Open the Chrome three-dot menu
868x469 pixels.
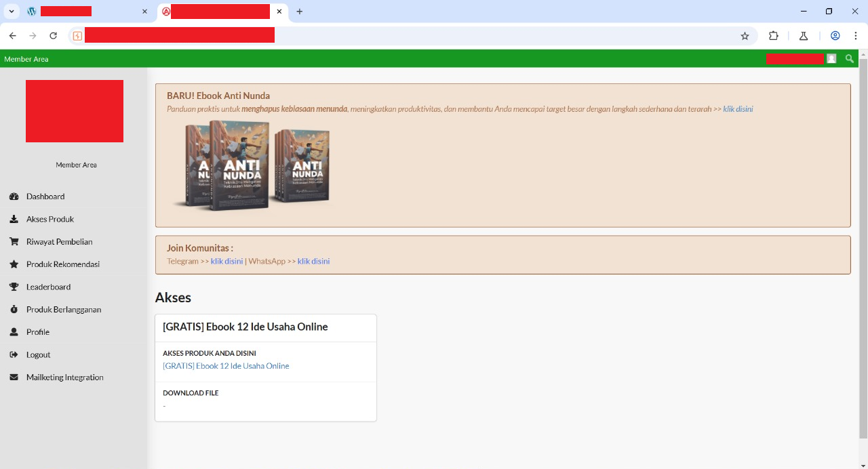click(856, 36)
